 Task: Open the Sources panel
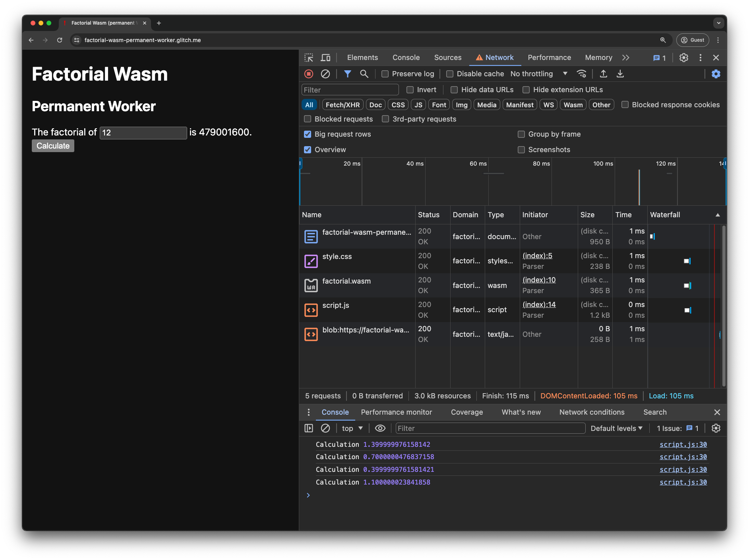coord(448,58)
